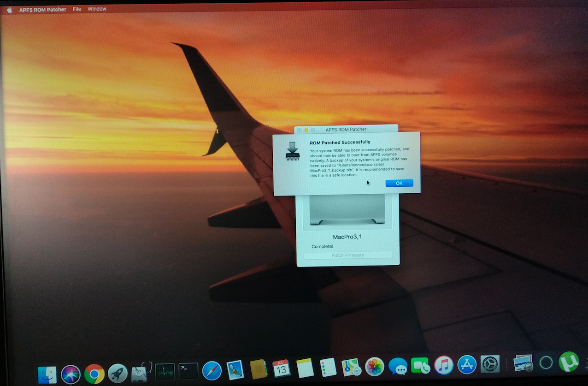Open Contacts book icon in dock
The width and height of the screenshot is (588, 386).
[259, 369]
